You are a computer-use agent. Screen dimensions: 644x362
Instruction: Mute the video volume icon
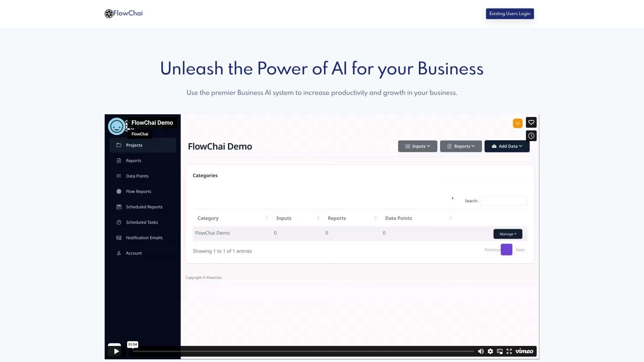point(481,351)
